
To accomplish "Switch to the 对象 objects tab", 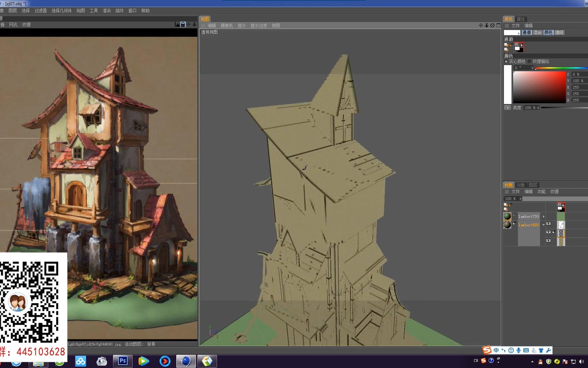I will click(x=521, y=185).
